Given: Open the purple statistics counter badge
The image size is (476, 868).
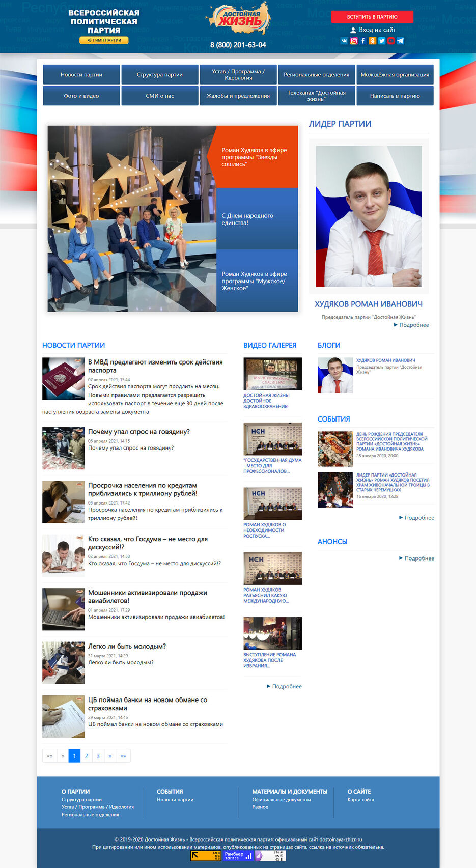Looking at the screenshot, I should [x=270, y=856].
